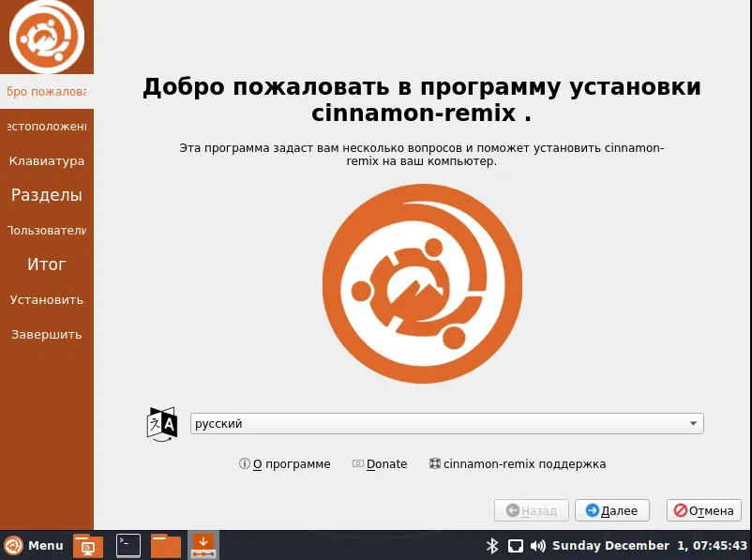The image size is (752, 560).
Task: Click the info icon beside О программе
Action: pyautogui.click(x=244, y=463)
